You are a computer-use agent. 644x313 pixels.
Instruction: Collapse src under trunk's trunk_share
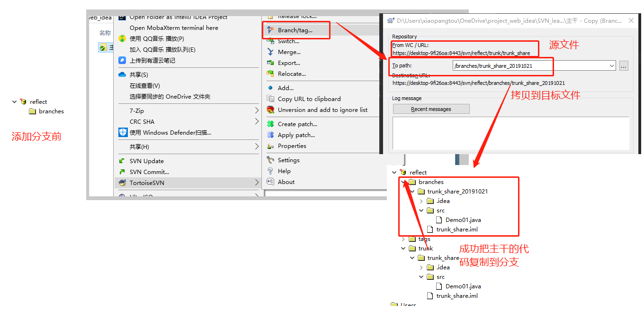click(x=421, y=277)
